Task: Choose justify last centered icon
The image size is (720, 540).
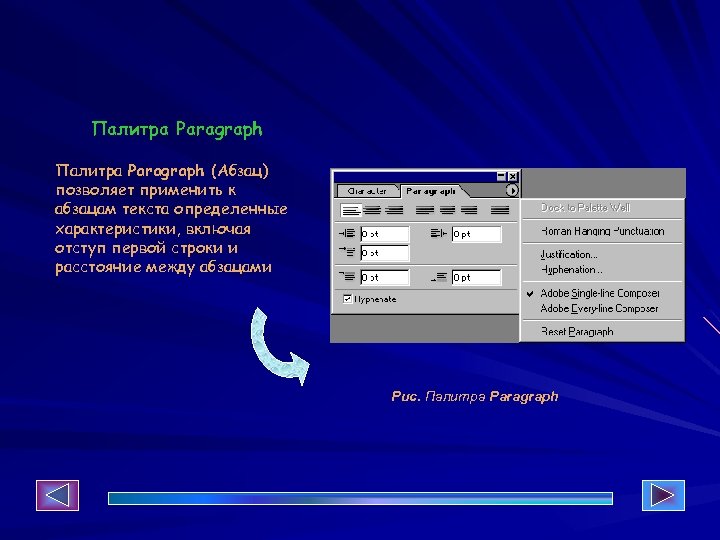Action: 447,210
